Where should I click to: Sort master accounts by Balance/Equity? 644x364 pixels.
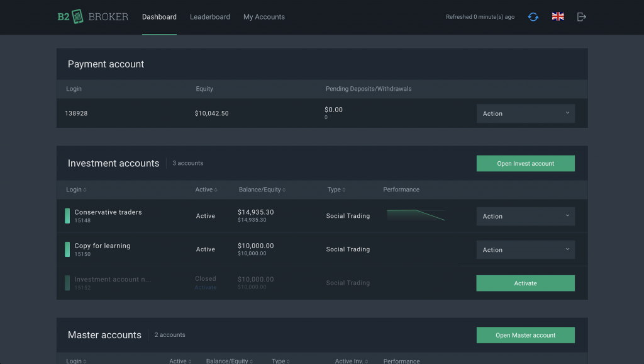(230, 361)
